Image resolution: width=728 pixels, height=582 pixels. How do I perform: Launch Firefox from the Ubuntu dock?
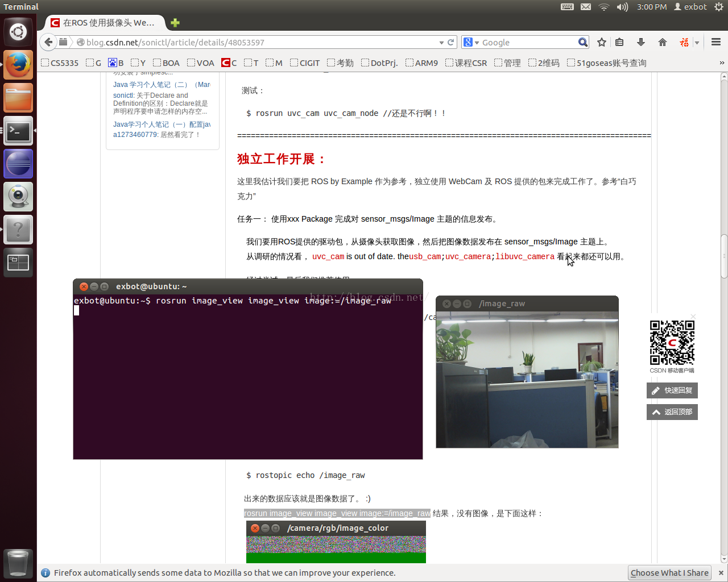[x=18, y=65]
